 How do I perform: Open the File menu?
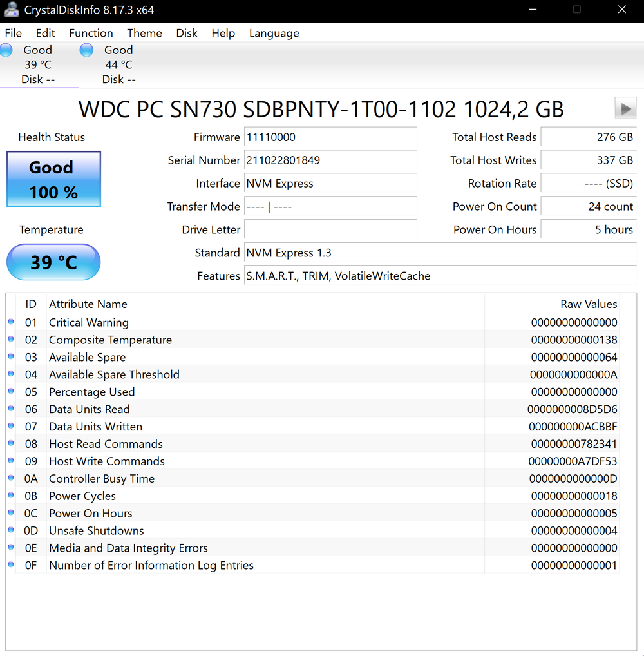click(x=14, y=33)
